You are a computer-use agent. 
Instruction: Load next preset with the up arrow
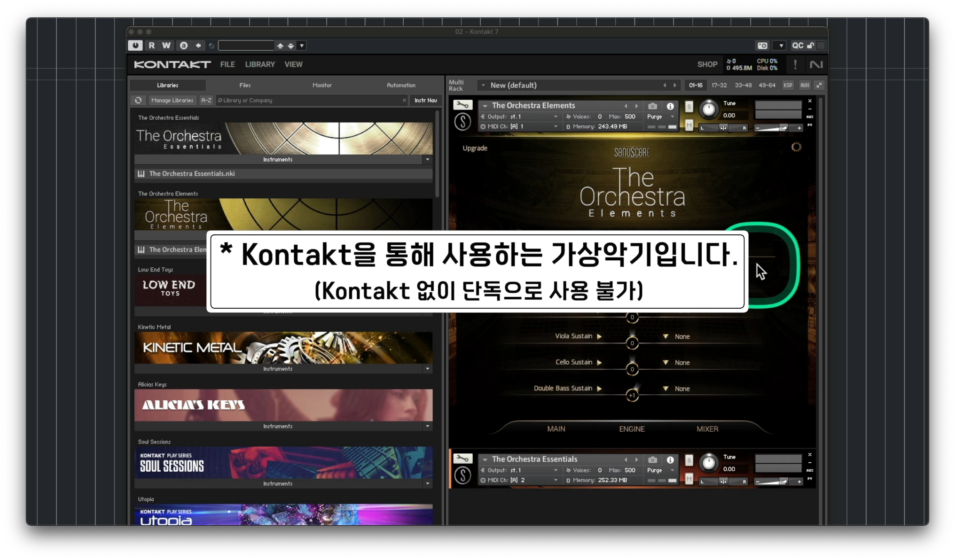pos(280,46)
